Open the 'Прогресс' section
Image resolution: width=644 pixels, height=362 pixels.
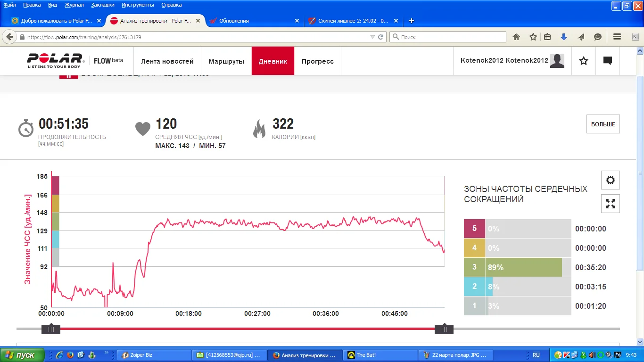(318, 61)
